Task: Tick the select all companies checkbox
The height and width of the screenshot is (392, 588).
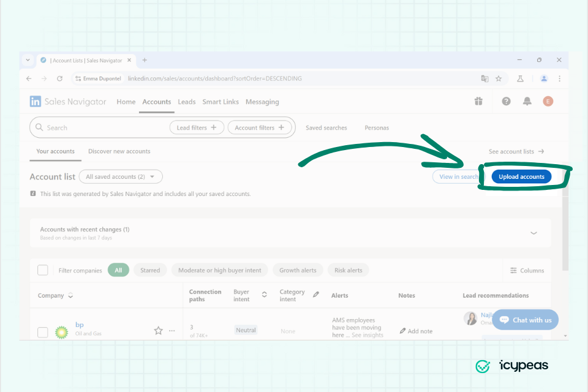Action: point(43,270)
